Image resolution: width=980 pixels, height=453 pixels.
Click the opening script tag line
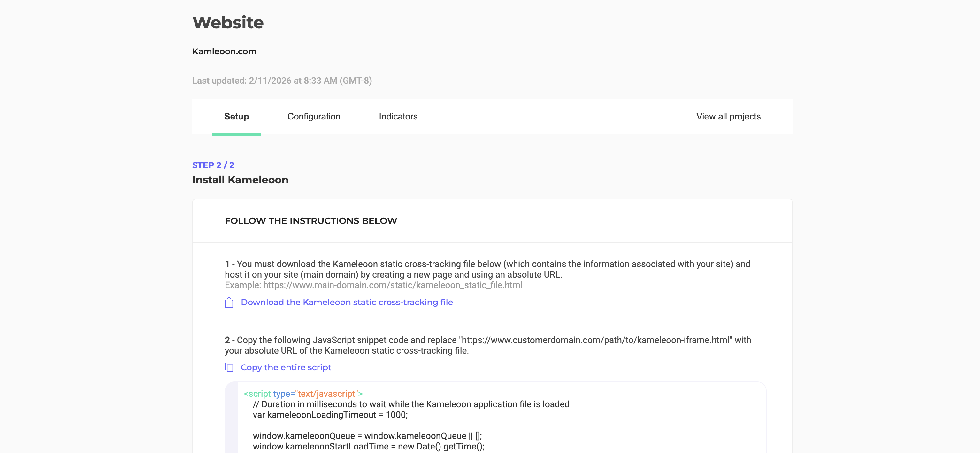303,394
